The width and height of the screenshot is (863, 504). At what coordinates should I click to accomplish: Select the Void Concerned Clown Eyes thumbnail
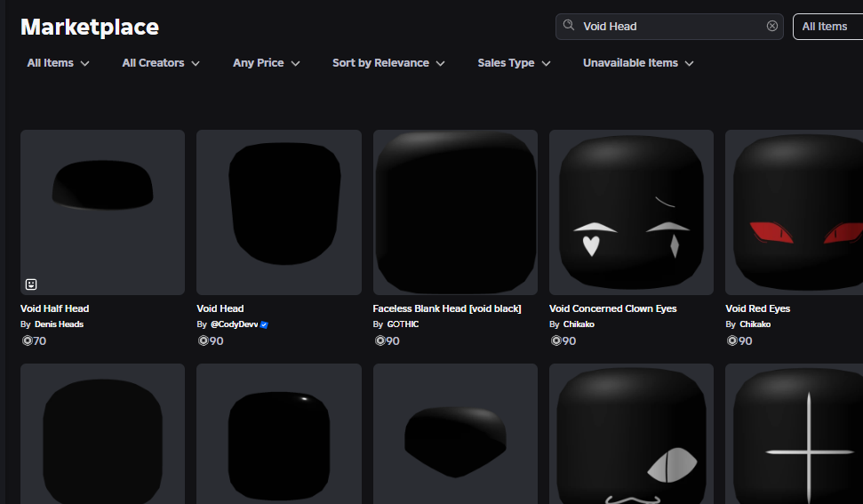coord(631,212)
